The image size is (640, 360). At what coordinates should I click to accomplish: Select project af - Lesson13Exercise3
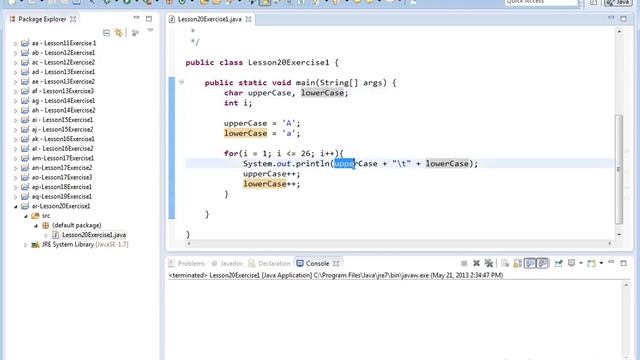click(63, 91)
